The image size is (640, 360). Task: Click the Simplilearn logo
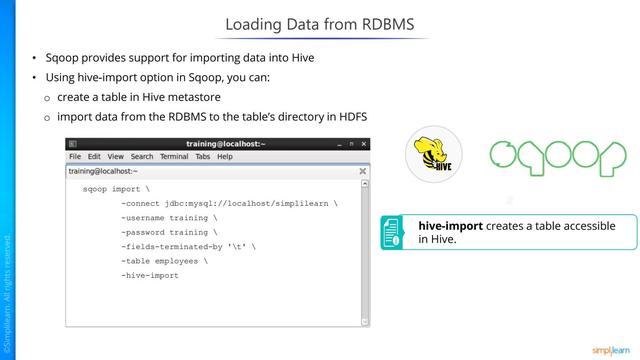611,350
